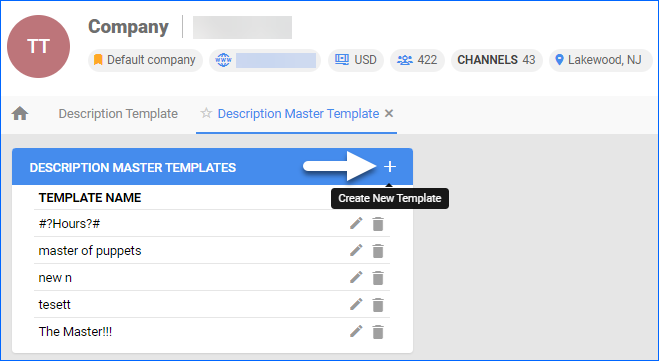659x361 pixels.
Task: Edit the master of puppets template
Action: (x=356, y=250)
